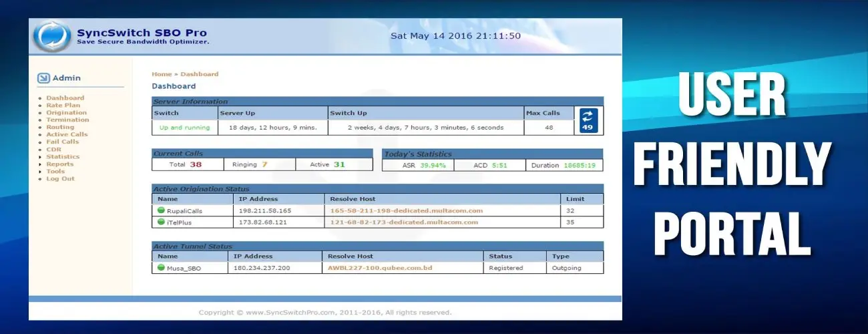868x334 pixels.
Task: Open Rate Plan in the sidebar
Action: coord(63,106)
